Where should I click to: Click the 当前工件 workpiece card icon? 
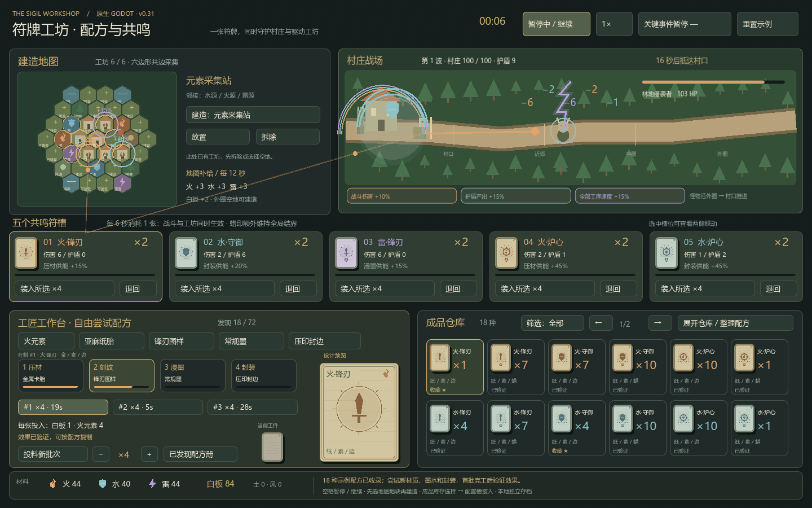(x=272, y=446)
